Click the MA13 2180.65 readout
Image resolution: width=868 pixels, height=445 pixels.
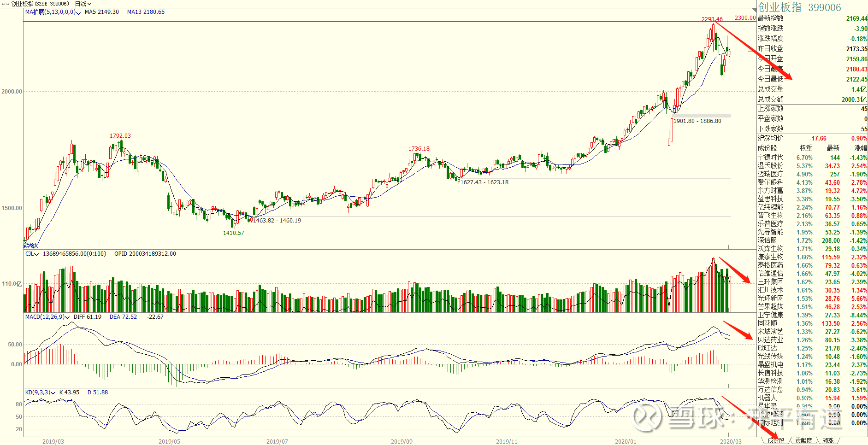click(146, 12)
